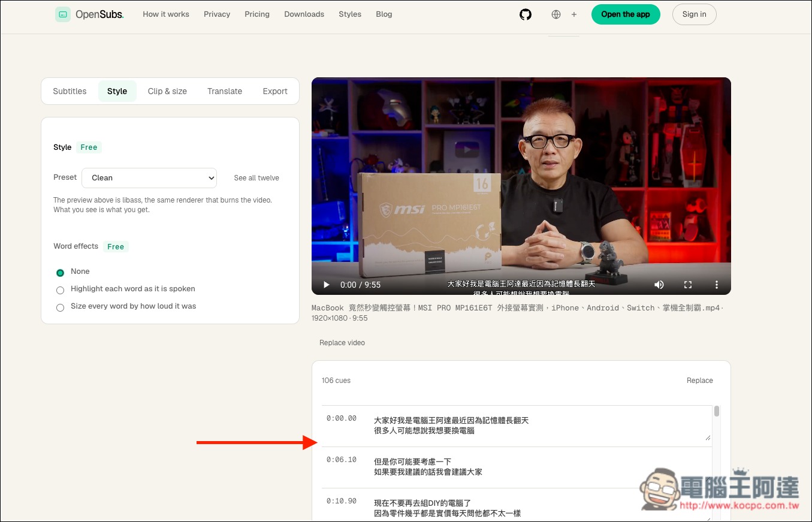Click the cue list scrollbar thumb
This screenshot has width=812, height=522.
[x=717, y=411]
